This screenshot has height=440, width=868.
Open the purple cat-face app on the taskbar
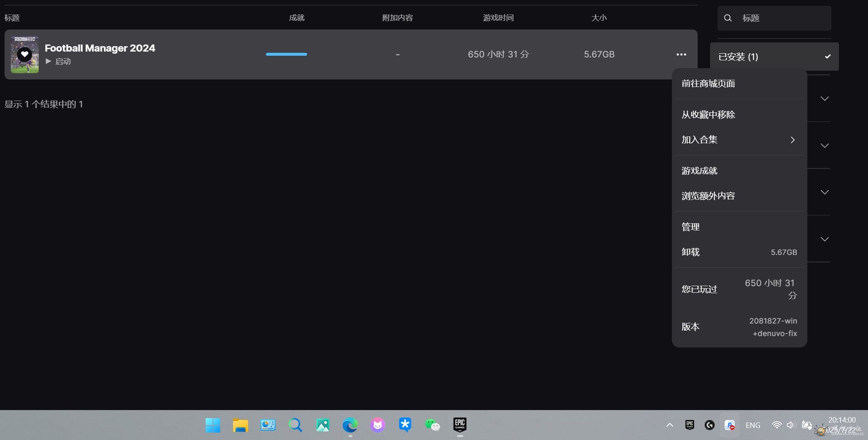pyautogui.click(x=377, y=425)
